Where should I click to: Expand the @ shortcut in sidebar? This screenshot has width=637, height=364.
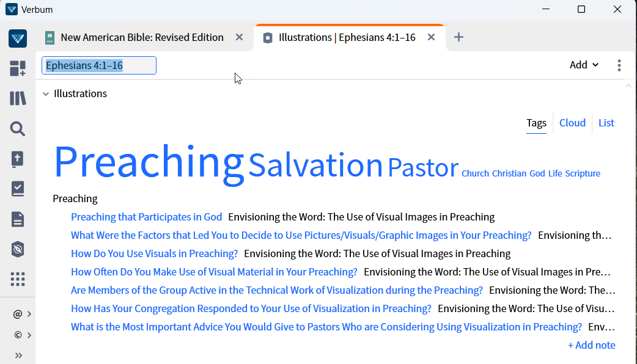coord(22,314)
